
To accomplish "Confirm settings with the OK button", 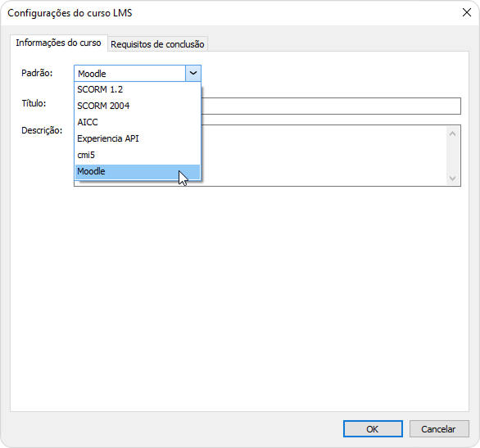I will coord(373,428).
